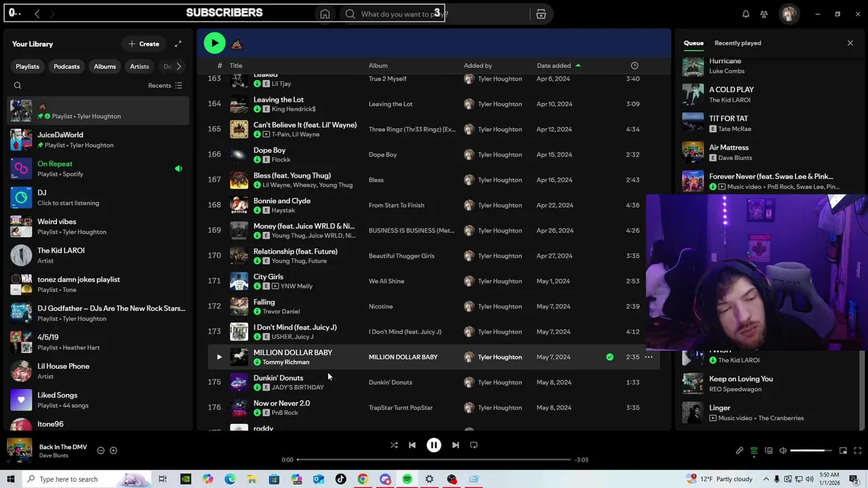Add Back In The DMV to Liked

click(113, 451)
